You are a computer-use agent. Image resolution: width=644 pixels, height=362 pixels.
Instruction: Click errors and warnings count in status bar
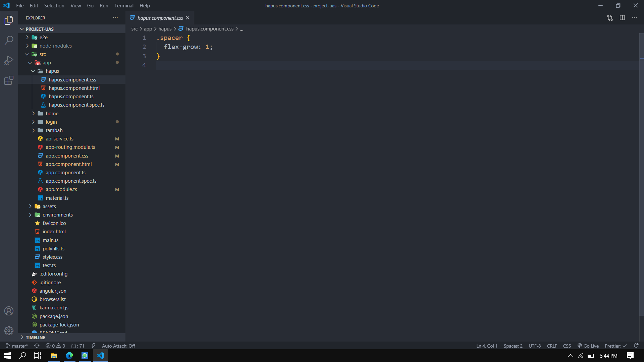(55, 346)
